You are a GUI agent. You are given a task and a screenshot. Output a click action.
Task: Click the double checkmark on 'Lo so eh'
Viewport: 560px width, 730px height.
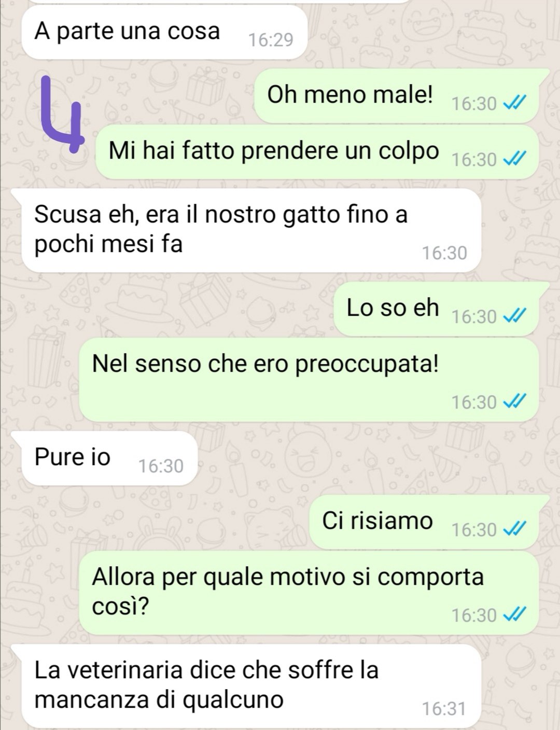(515, 316)
